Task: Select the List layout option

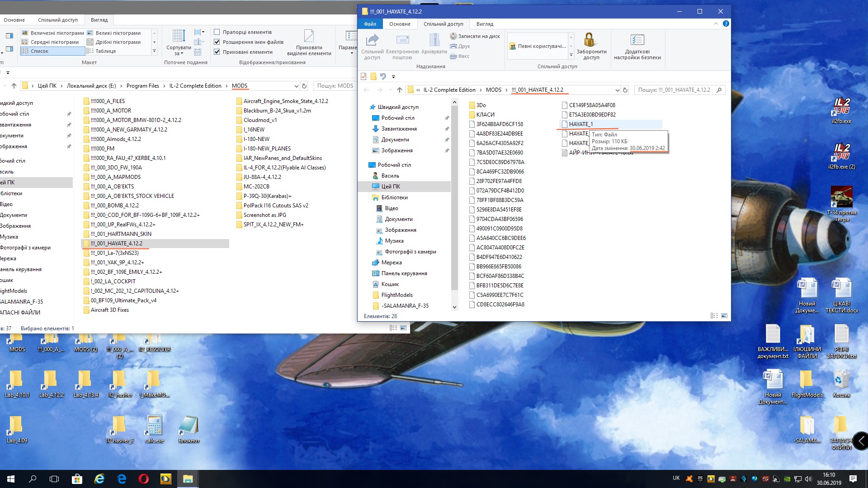Action: click(39, 51)
